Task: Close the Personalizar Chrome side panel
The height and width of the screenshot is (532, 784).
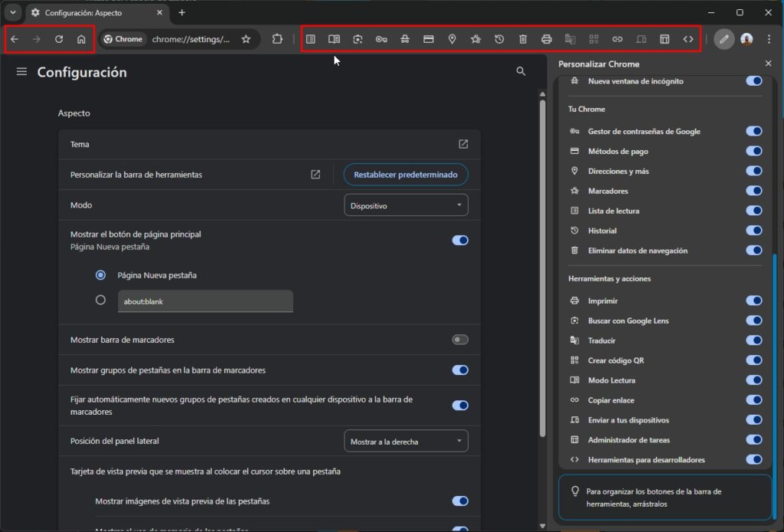Action: click(x=768, y=64)
